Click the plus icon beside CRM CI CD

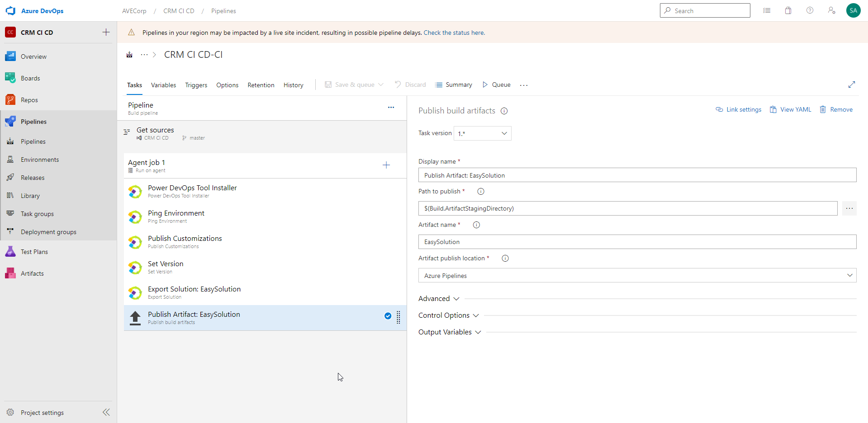[x=106, y=32]
